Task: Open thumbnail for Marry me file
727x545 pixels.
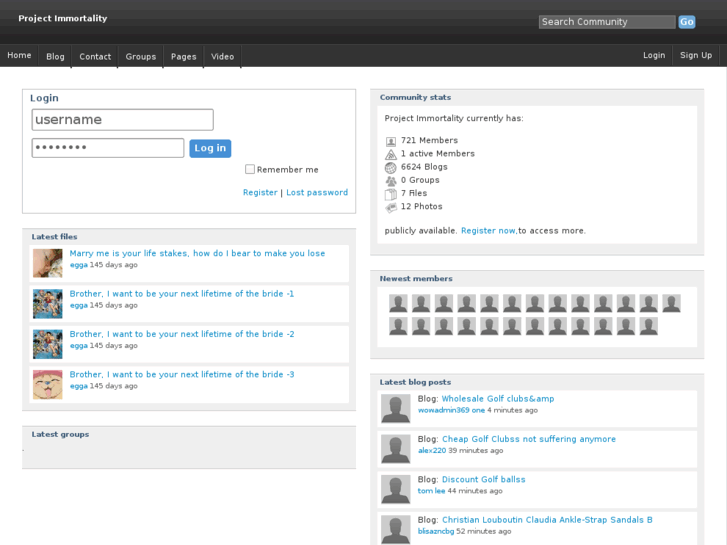Action: pyautogui.click(x=47, y=263)
